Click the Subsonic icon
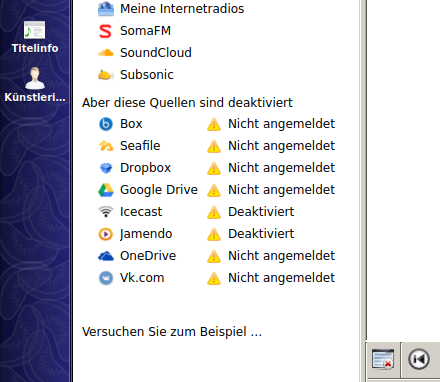Viewport: 440px width, 382px height. pyautogui.click(x=106, y=75)
